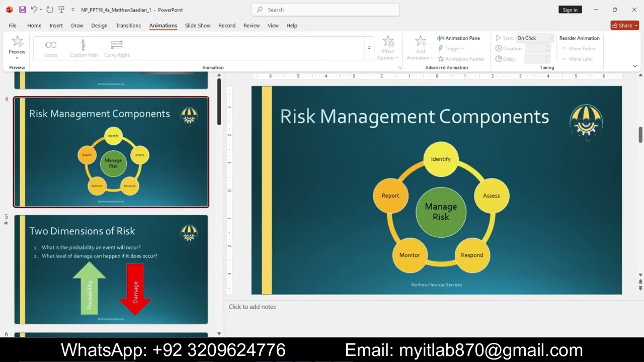Collapse the ribbon with chevron

pos(635,66)
